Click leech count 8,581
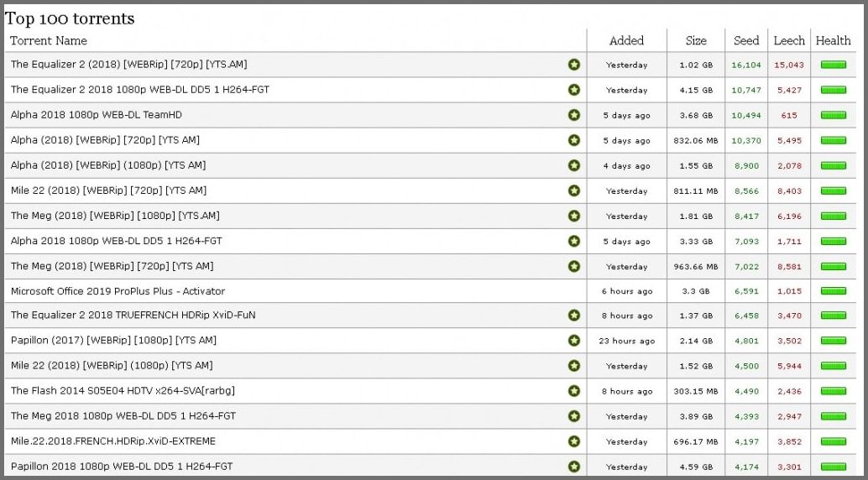 click(x=789, y=267)
